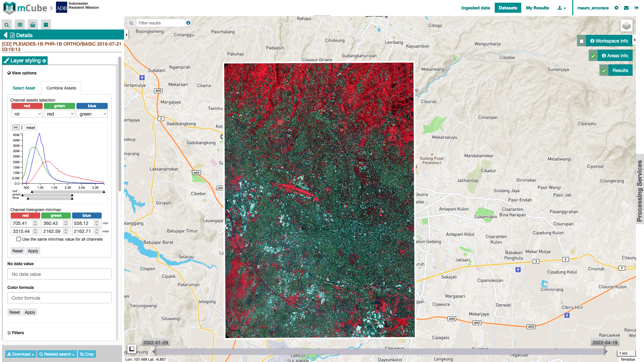
Task: Click the upload data icon in top bar
Action: [560, 8]
